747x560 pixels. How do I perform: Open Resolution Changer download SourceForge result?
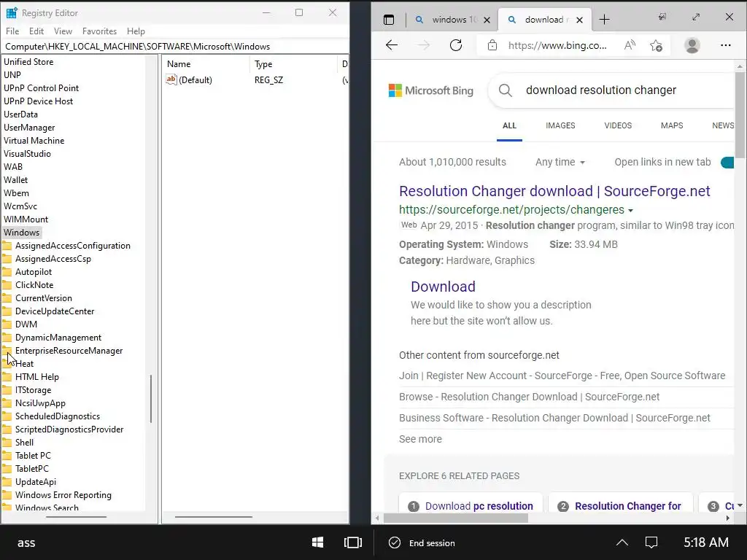click(554, 191)
